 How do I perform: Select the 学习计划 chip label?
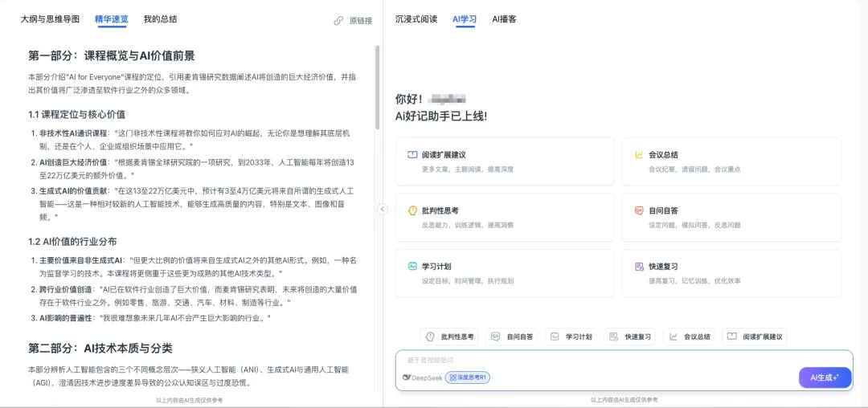[579, 337]
